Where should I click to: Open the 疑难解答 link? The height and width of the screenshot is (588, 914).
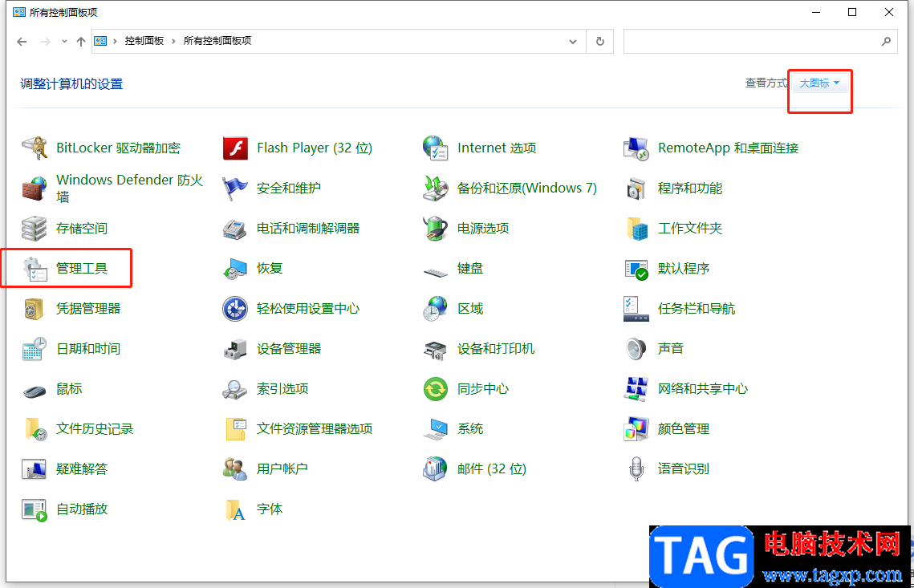pos(82,468)
